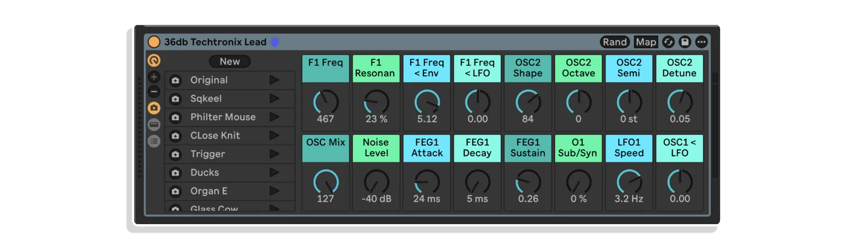This screenshot has height=249, width=868.
Task: Select the Original variation name
Action: click(209, 80)
